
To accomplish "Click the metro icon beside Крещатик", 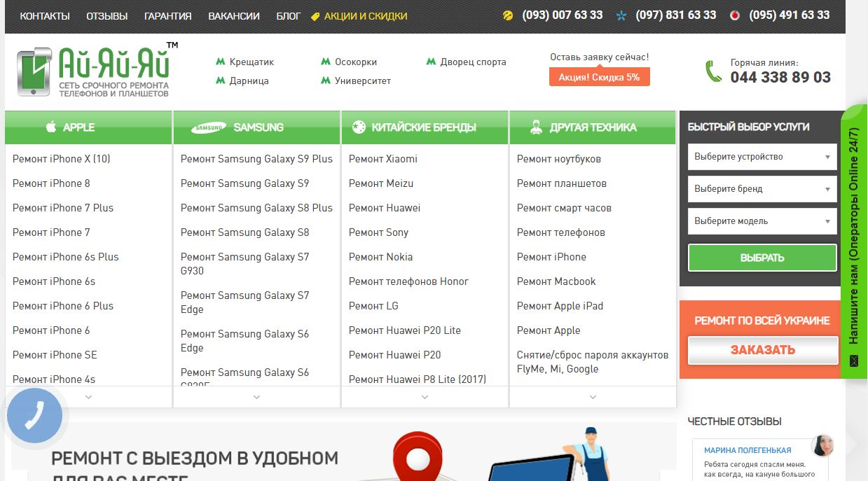I will click(220, 62).
